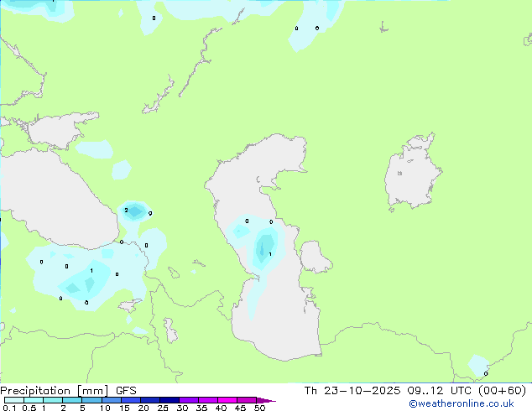Pick the 1–2 mm legend color swatch
This screenshot has width=532, height=411.
pyautogui.click(x=53, y=400)
